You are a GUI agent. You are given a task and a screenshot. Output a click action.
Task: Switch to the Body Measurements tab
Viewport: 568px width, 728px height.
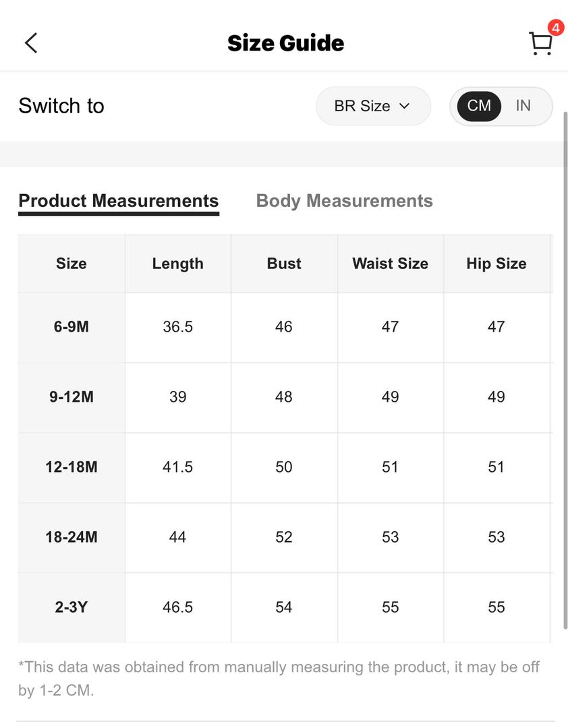point(345,201)
